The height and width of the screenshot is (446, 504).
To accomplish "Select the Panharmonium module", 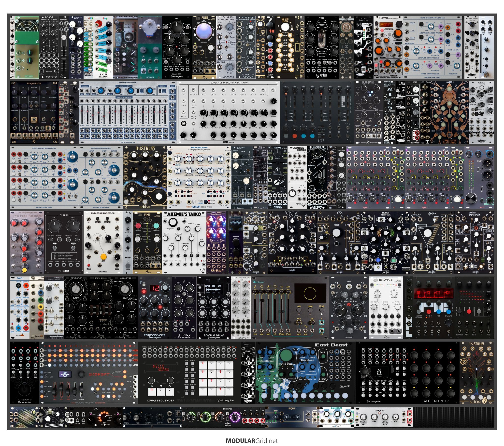I will tap(199, 177).
